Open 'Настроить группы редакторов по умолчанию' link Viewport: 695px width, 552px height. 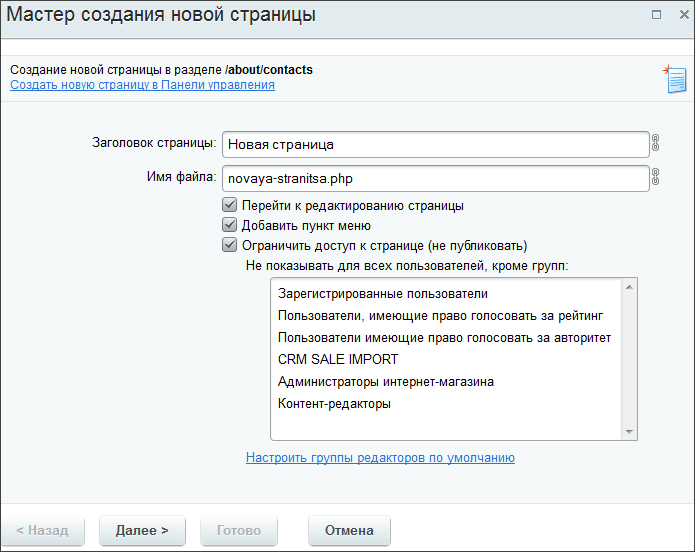click(x=380, y=458)
